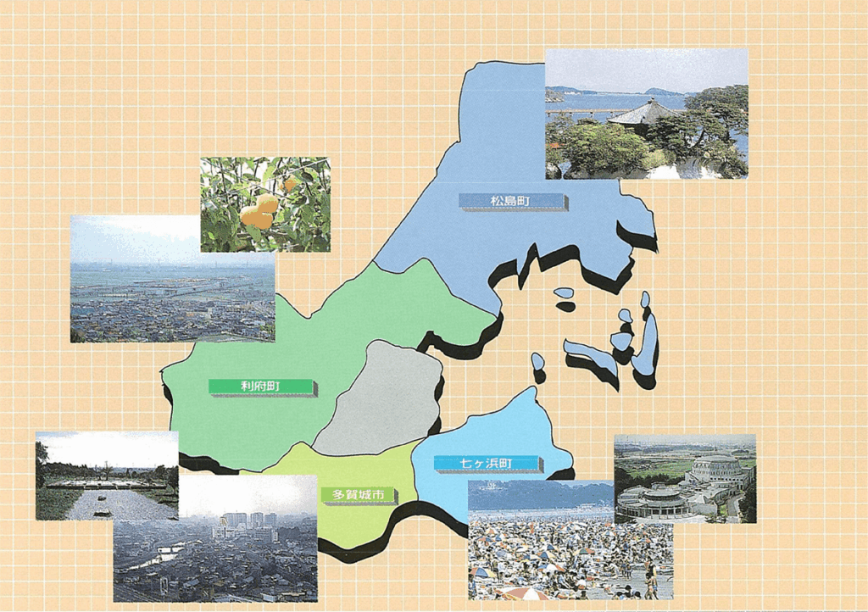
Task: Click the temple roof in Matsushima photo
Action: coord(646,113)
